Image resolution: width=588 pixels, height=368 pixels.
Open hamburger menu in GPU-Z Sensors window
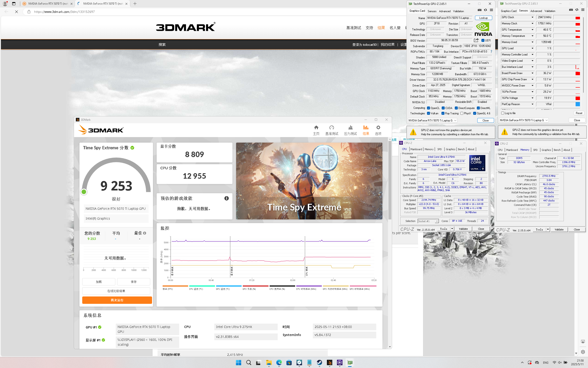coord(583,10)
